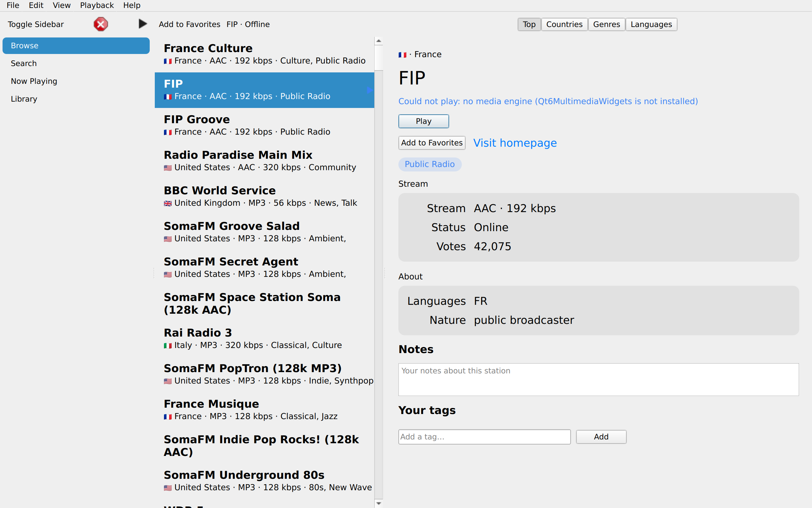
Task: Select SomaFM Secret Agent station
Action: point(265,268)
